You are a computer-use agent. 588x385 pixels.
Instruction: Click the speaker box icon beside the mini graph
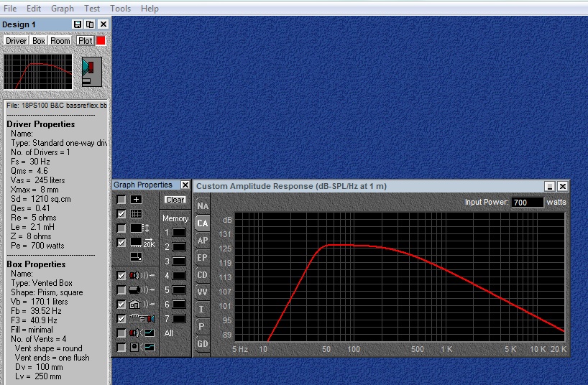(x=91, y=72)
